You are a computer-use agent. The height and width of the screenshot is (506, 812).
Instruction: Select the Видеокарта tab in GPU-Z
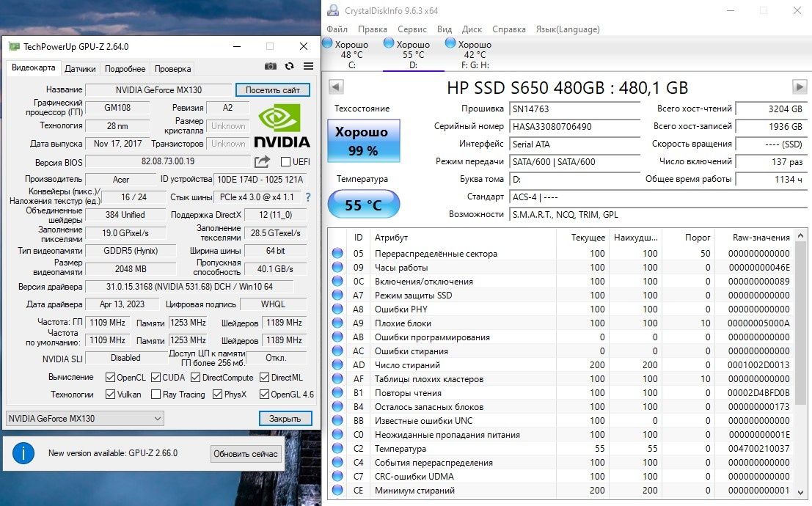[x=33, y=68]
